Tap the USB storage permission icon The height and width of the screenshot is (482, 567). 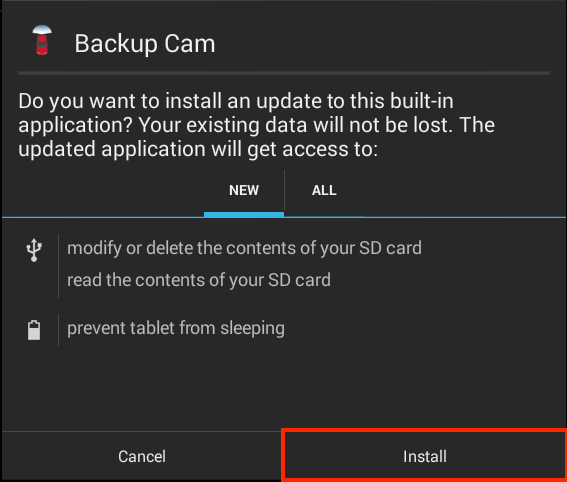tap(34, 249)
